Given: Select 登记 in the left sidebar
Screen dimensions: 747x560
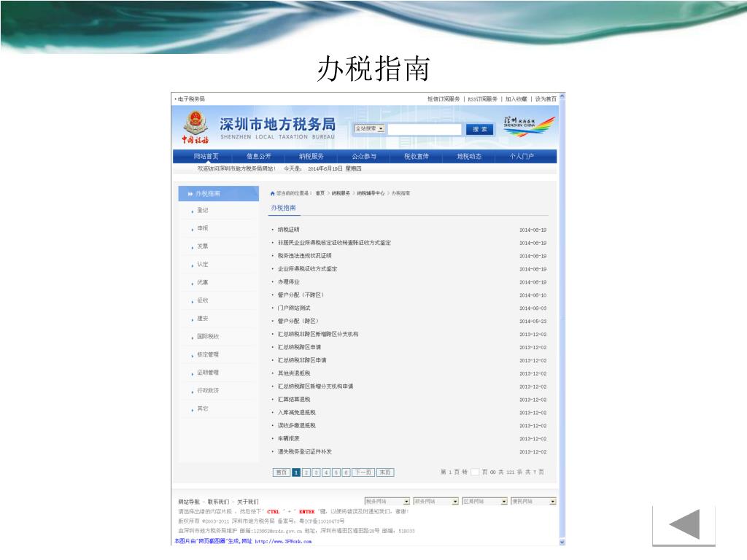Looking at the screenshot, I should 203,210.
